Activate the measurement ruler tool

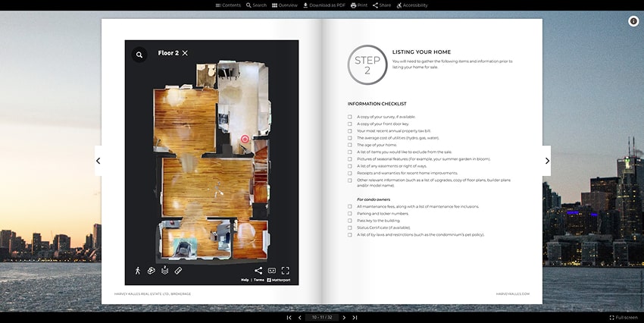coord(178,271)
